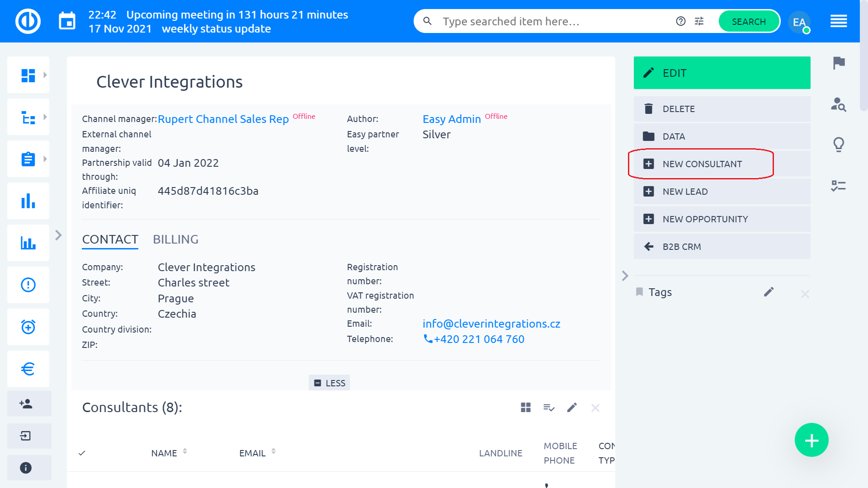
Task: Expand the left sidebar chevron
Action: [x=58, y=235]
